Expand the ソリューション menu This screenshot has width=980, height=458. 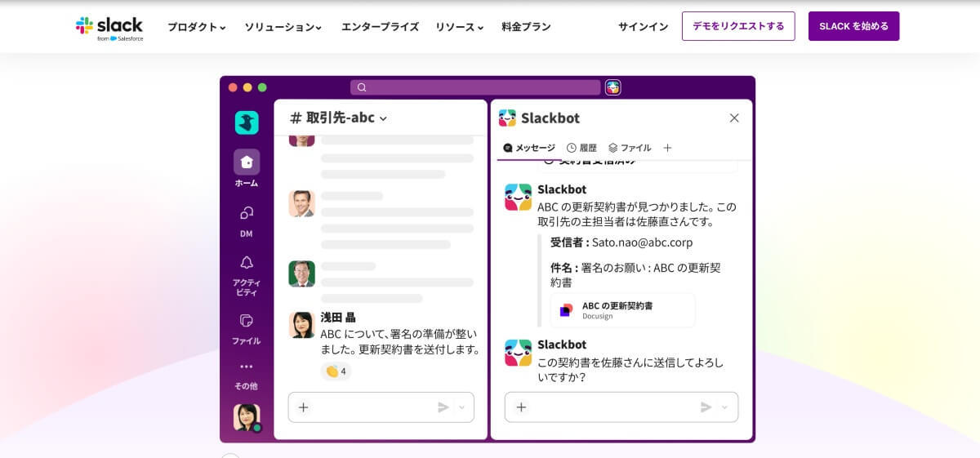coord(283,27)
